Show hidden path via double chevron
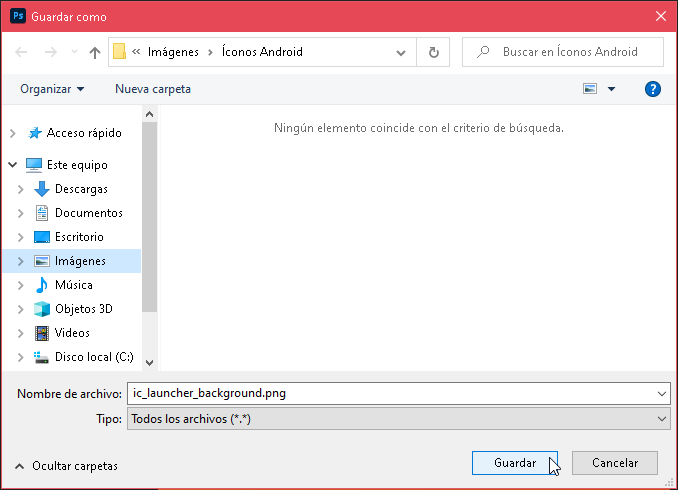The image size is (678, 490). click(x=136, y=52)
